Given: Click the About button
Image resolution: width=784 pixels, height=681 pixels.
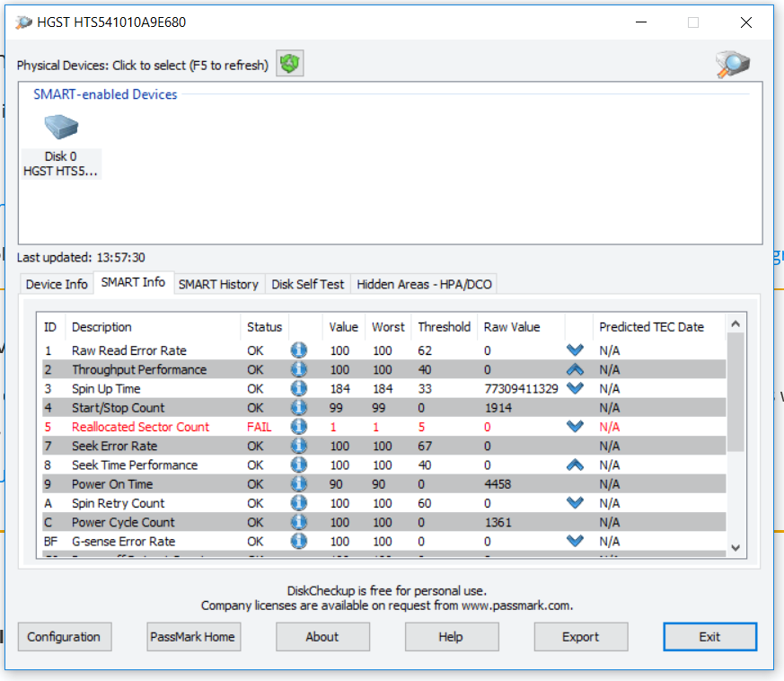Looking at the screenshot, I should 322,636.
